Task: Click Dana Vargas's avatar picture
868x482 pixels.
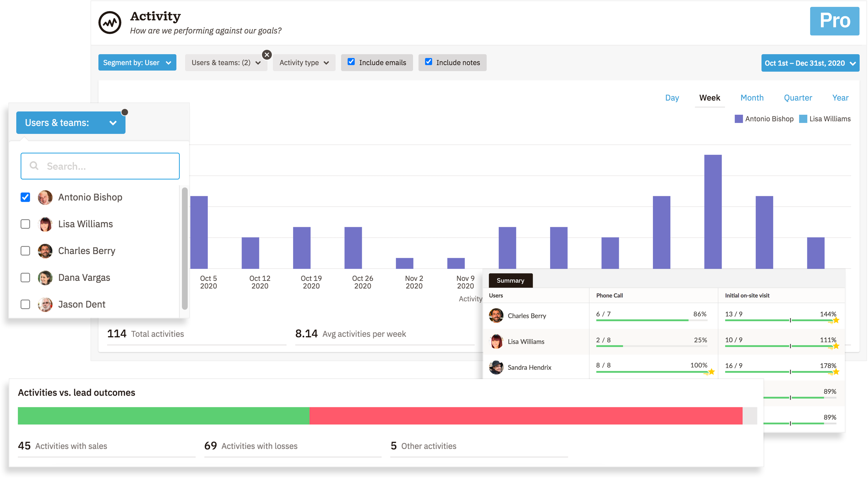Action: 45,278
